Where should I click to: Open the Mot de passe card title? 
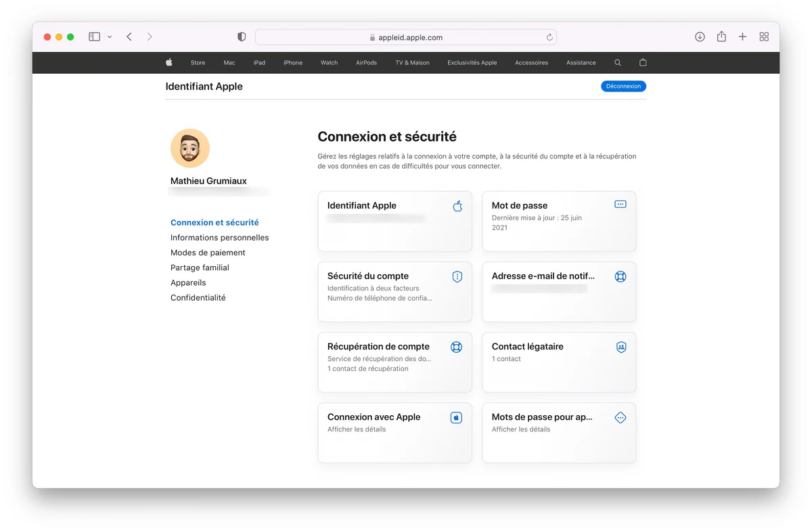click(x=520, y=205)
